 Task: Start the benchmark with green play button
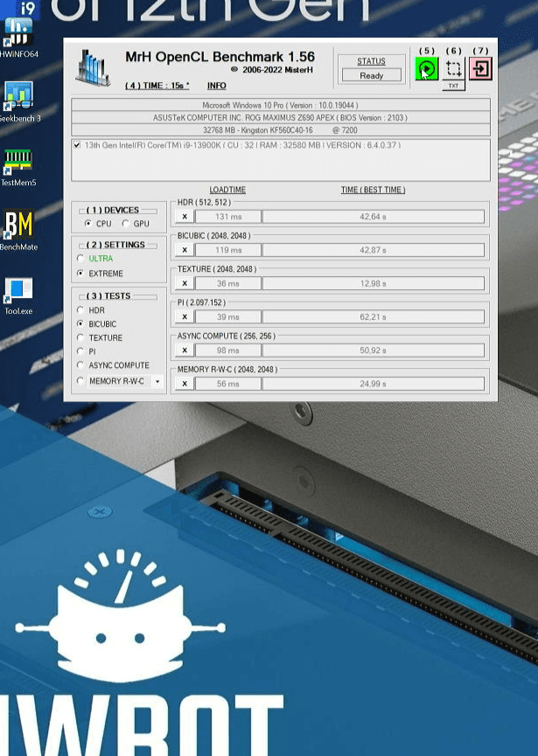[x=427, y=68]
